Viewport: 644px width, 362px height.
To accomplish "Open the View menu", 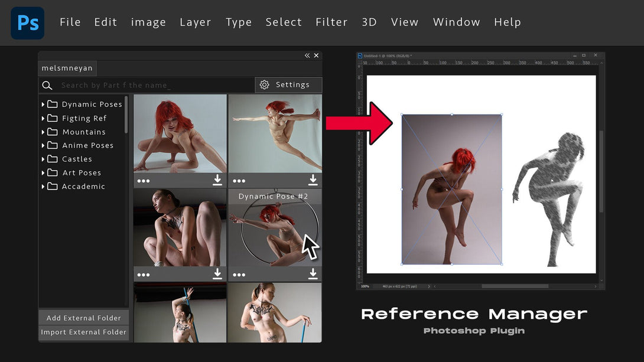I will click(405, 22).
